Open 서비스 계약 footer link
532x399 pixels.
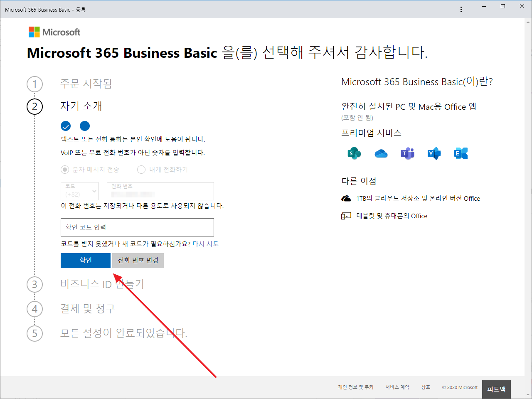[397, 387]
